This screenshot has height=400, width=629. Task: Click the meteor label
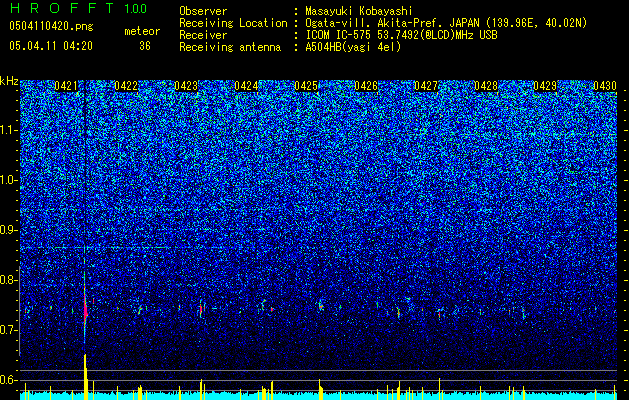click(142, 31)
